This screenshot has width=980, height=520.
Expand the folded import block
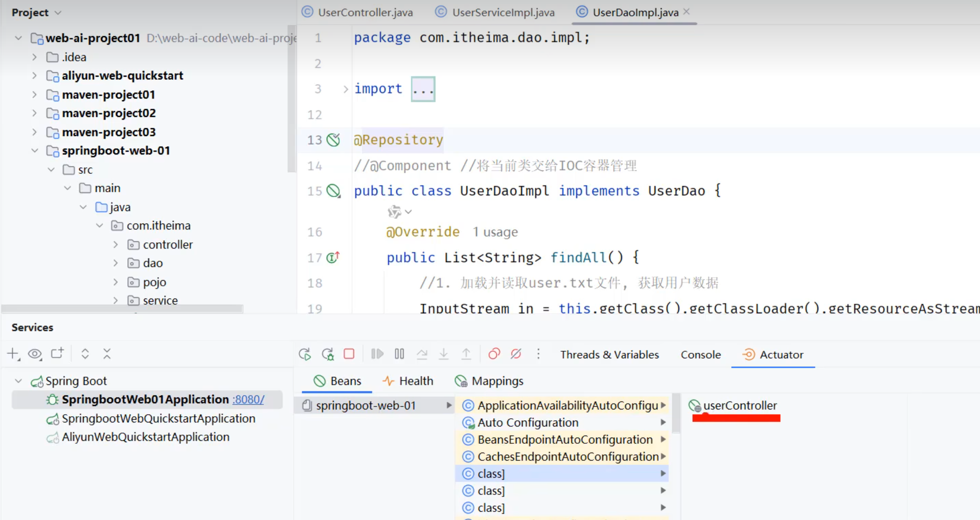point(423,89)
